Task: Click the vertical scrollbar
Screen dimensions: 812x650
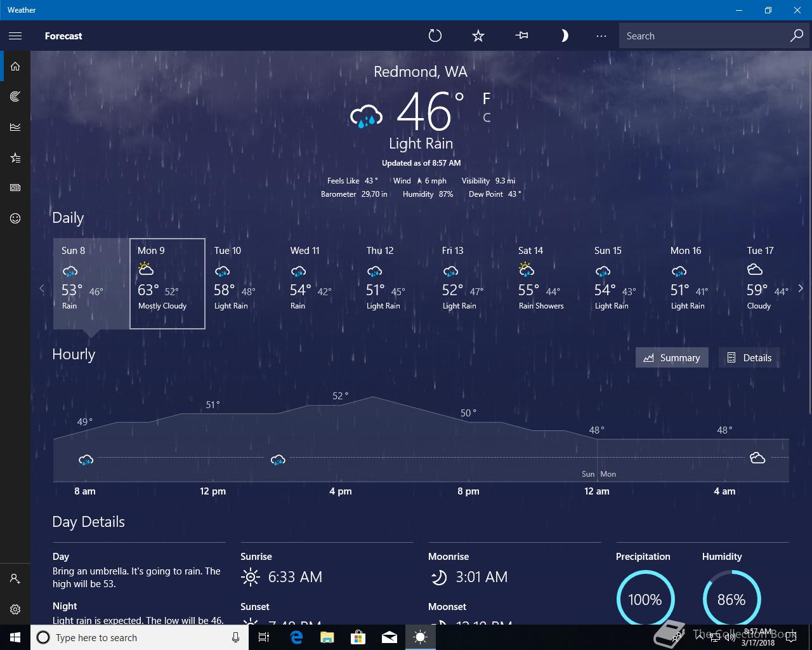Action: 809,232
